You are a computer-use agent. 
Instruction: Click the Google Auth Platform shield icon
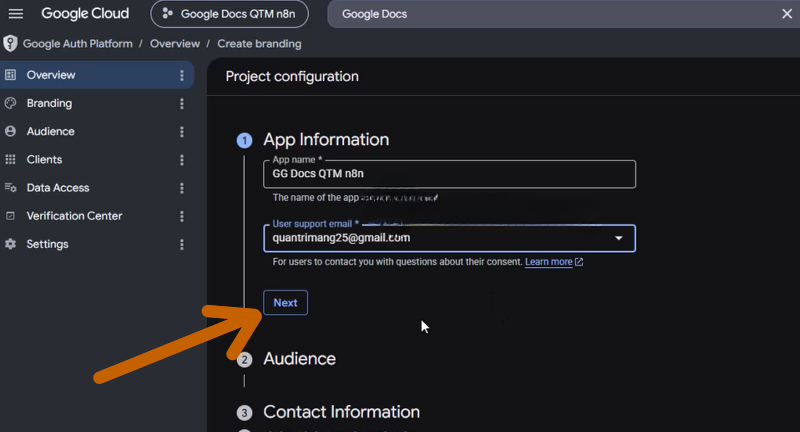pyautogui.click(x=10, y=44)
